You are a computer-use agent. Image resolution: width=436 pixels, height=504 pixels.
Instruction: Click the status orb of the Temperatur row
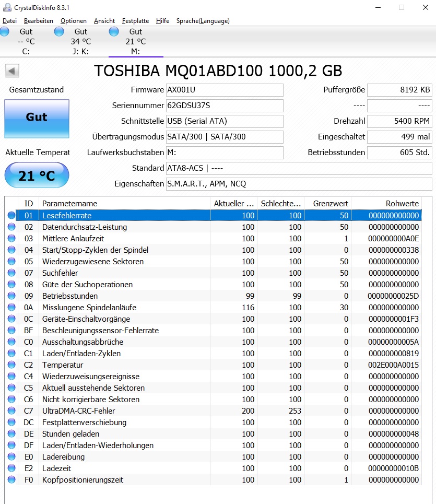[x=11, y=365]
